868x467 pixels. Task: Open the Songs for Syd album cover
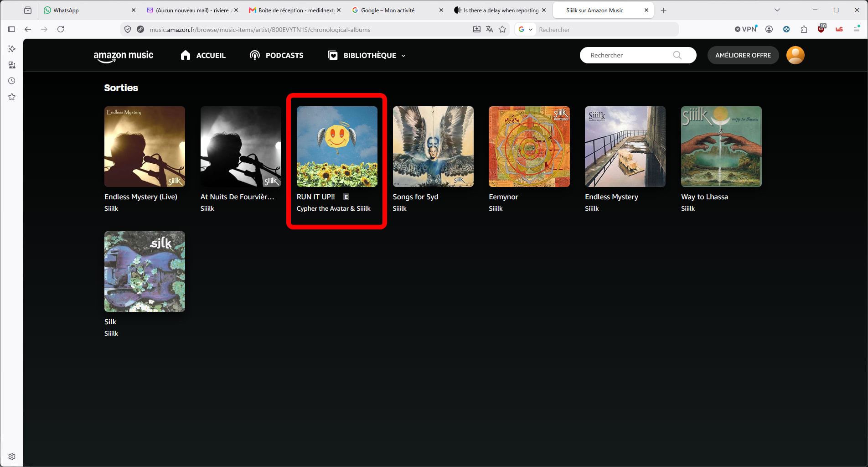click(433, 146)
